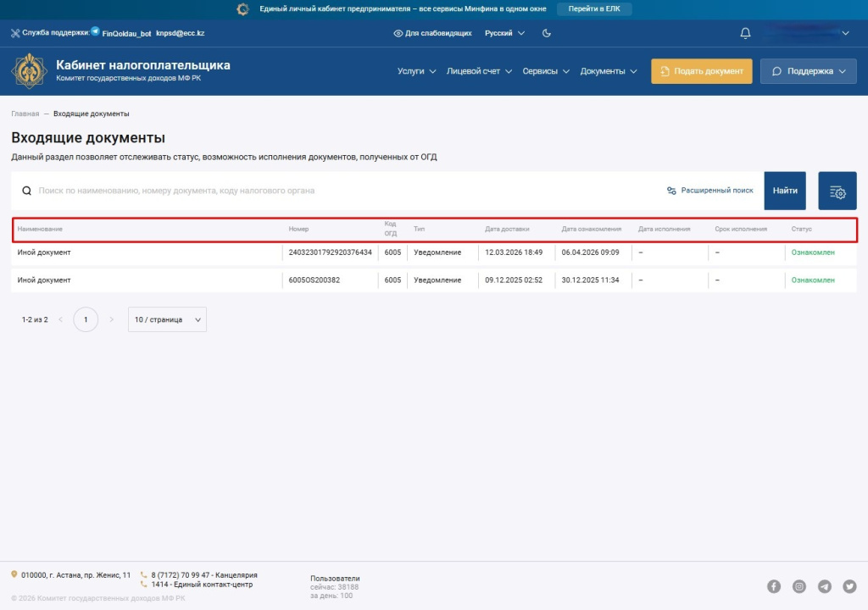This screenshot has height=610, width=868.
Task: Click the document search input field
Action: 254,190
